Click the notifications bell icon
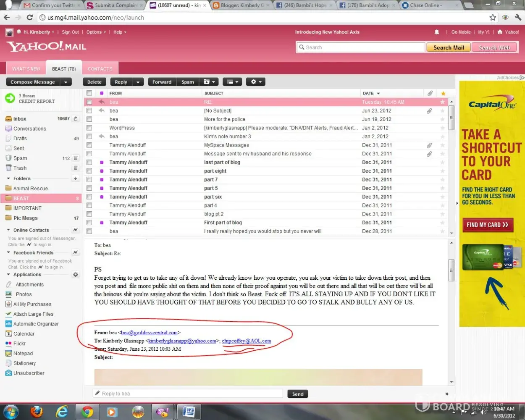The width and height of the screenshot is (525, 420). [437, 32]
